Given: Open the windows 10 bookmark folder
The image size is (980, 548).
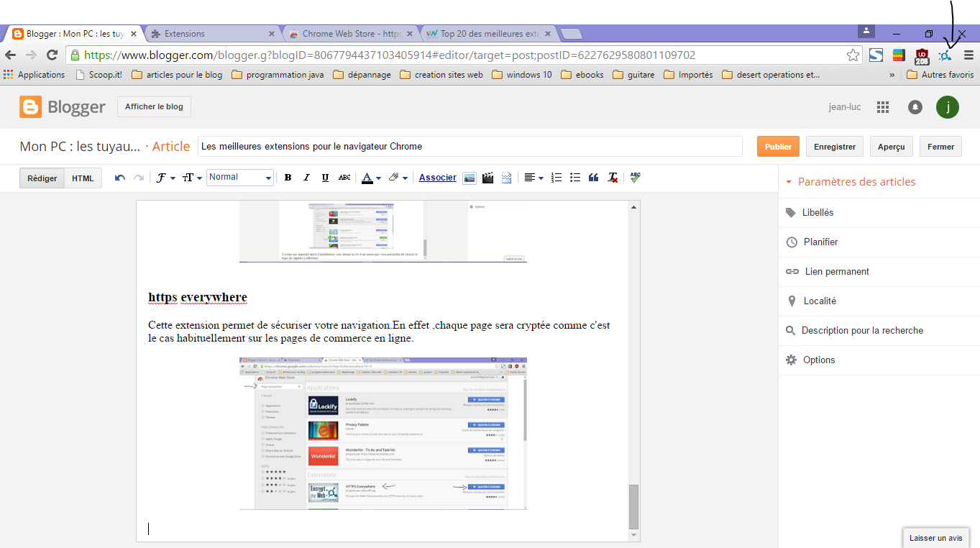Looking at the screenshot, I should pos(522,75).
